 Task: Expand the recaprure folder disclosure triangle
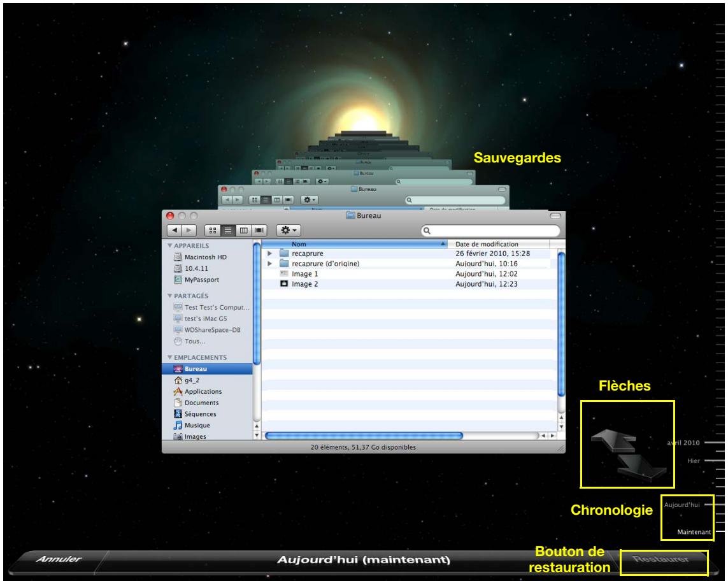270,254
